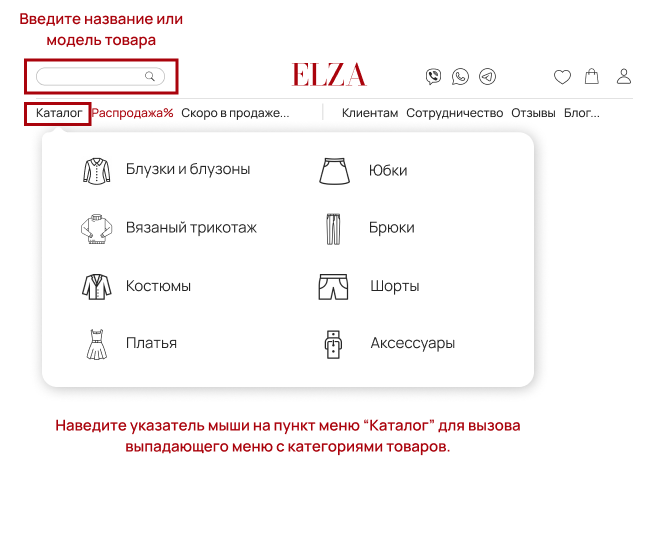
Task: Click the magnifier search icon
Action: coord(150,76)
